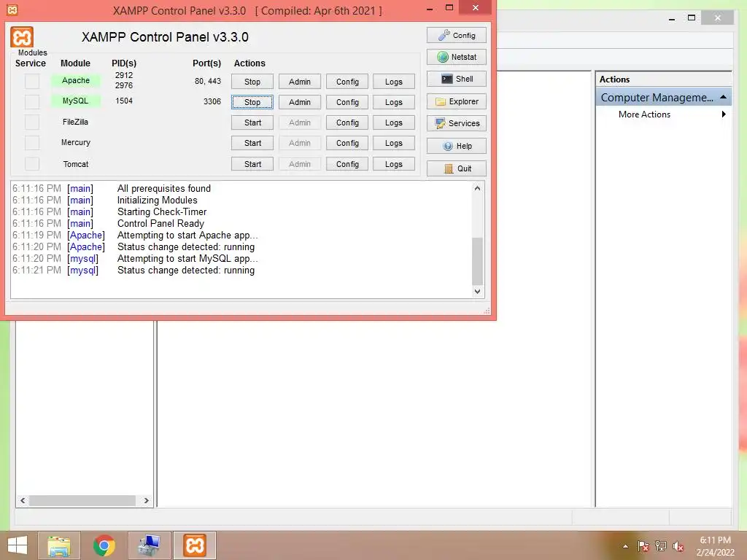Open File Explorer from the taskbar
Screen dimensions: 747x560
click(x=59, y=545)
